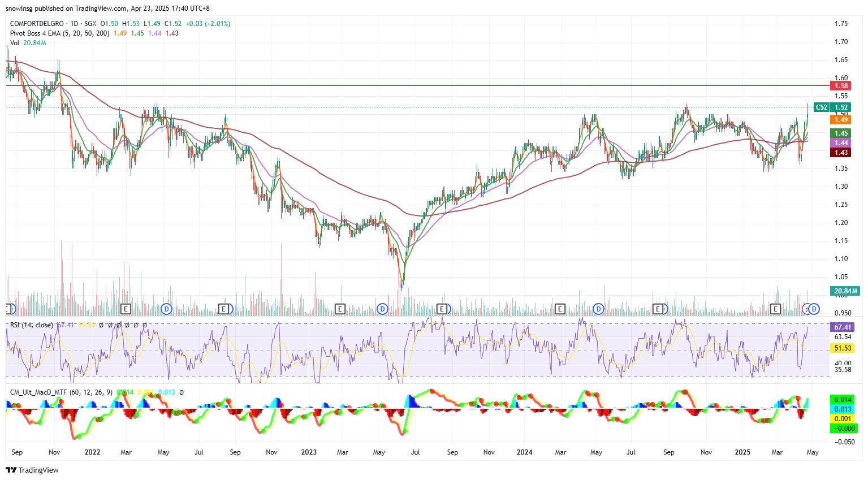Select the RSI (14, close) indicator legend
The height and width of the screenshot is (480, 868).
pos(32,325)
